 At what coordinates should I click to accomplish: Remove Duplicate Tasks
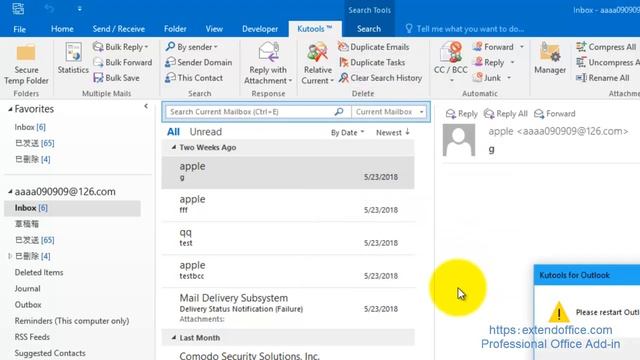(x=372, y=62)
